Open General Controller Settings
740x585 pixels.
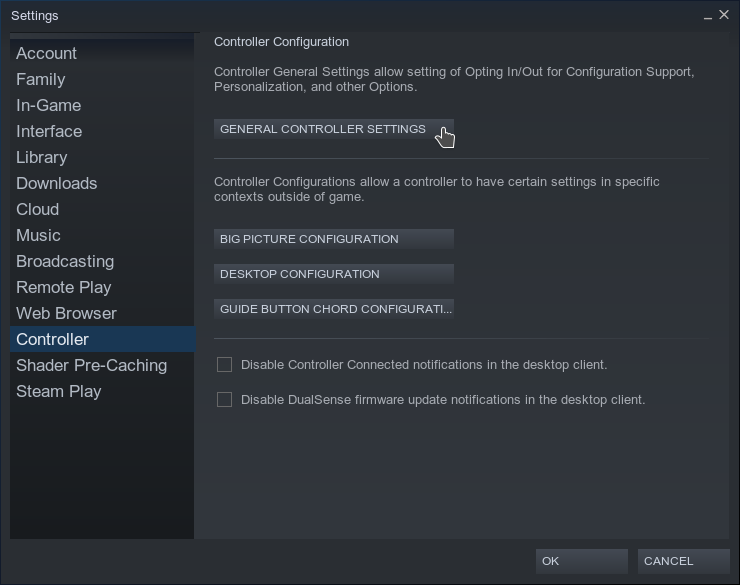pyautogui.click(x=334, y=129)
